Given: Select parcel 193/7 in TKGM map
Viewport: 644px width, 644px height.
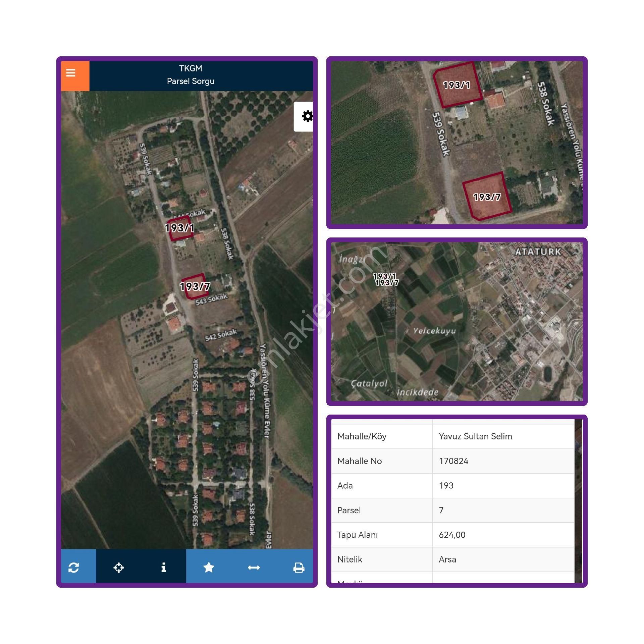Looking at the screenshot, I should coord(195,286).
